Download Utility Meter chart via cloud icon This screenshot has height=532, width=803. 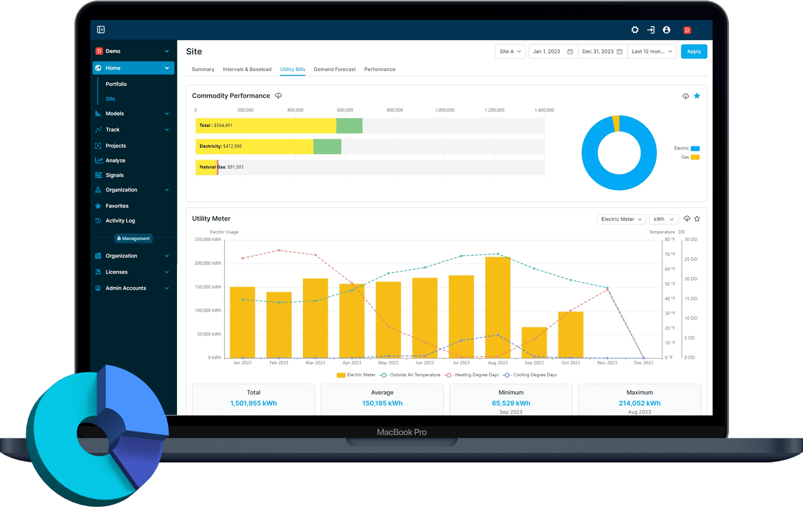click(x=687, y=219)
